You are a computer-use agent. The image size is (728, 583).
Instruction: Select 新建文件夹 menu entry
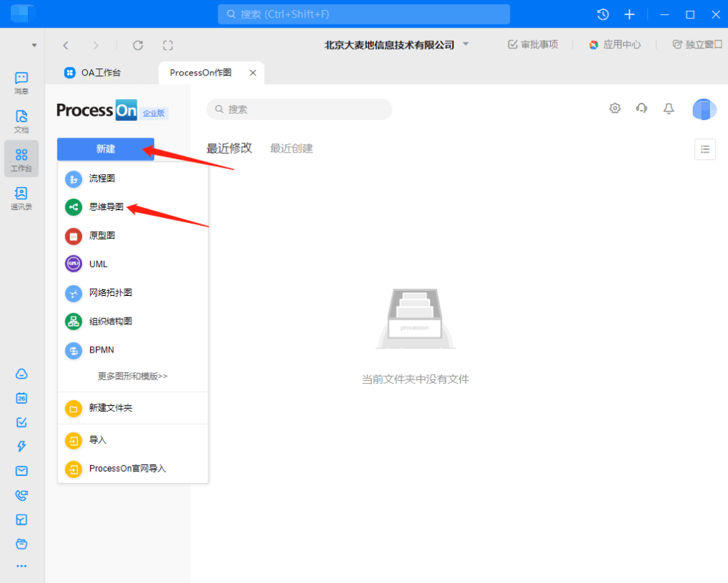coord(132,408)
